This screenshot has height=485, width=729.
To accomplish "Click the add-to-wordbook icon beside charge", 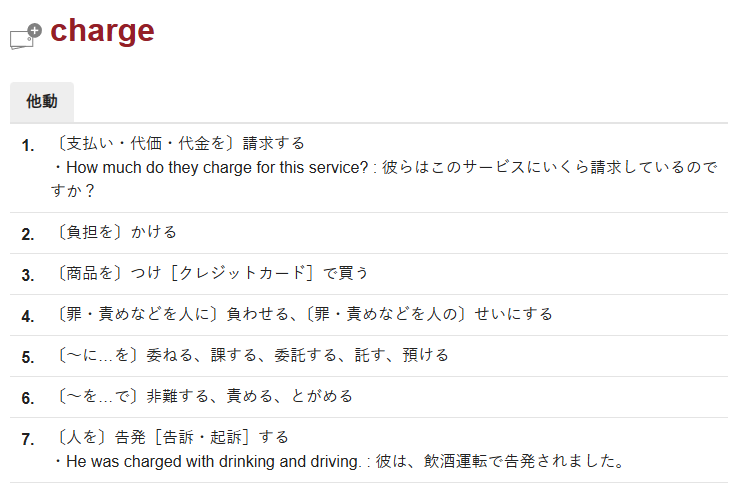I will pyautogui.click(x=26, y=36).
